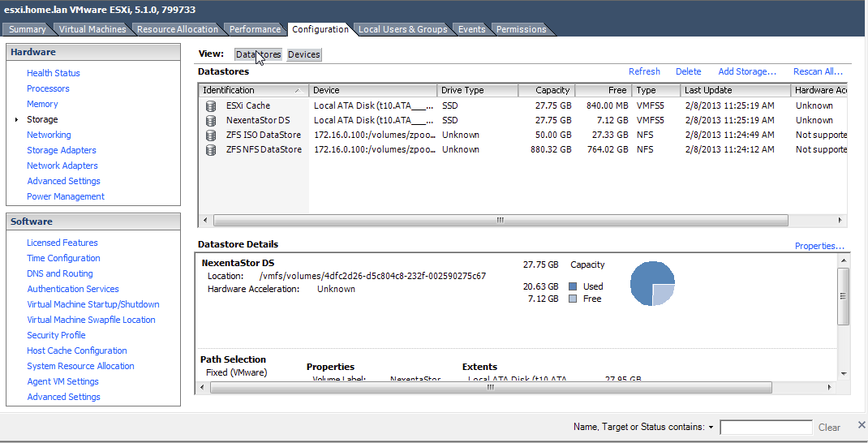Screen dimensions: 868x443
Task: Open Security Profile in Software list
Action: (x=56, y=335)
